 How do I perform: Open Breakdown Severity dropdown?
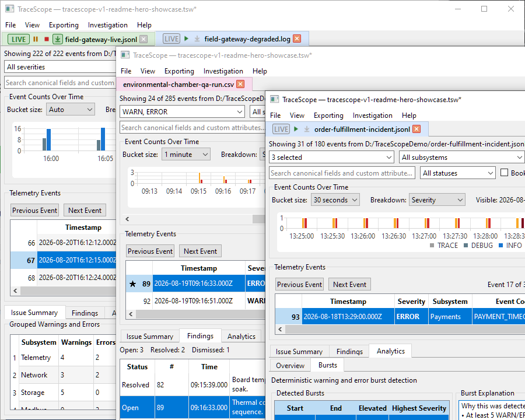point(437,200)
